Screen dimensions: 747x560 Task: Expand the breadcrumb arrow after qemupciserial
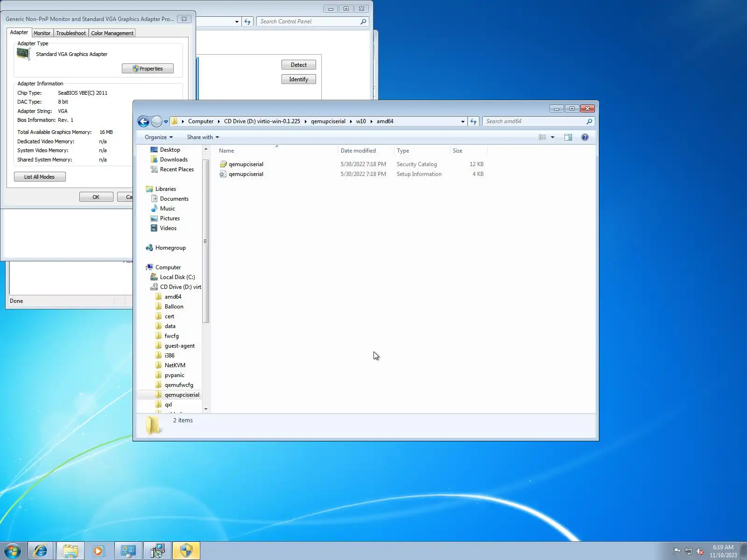(x=351, y=121)
